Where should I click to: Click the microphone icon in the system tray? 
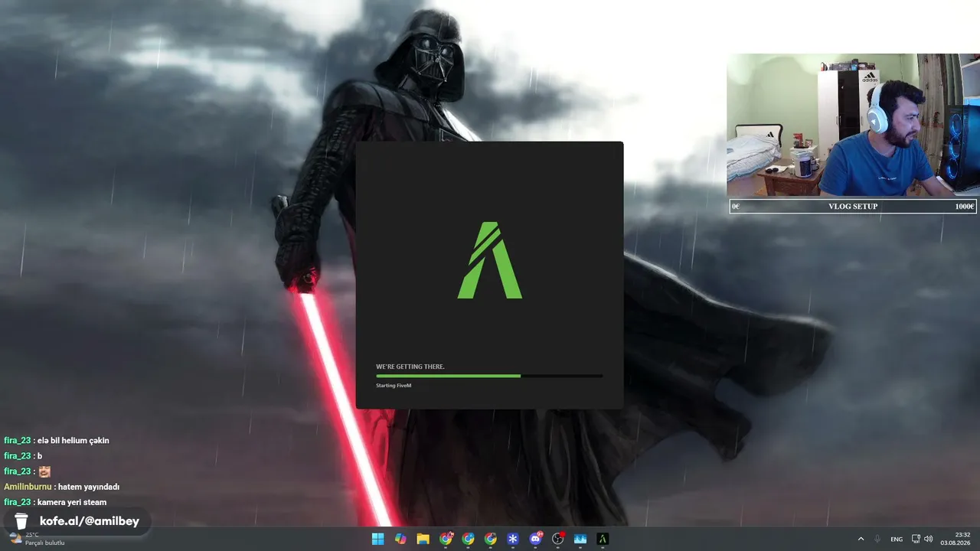pos(877,539)
